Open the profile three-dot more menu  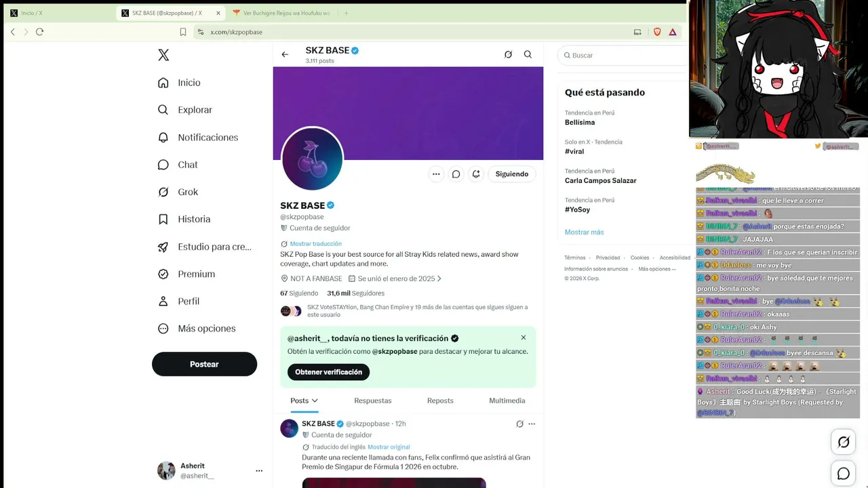pyautogui.click(x=436, y=174)
